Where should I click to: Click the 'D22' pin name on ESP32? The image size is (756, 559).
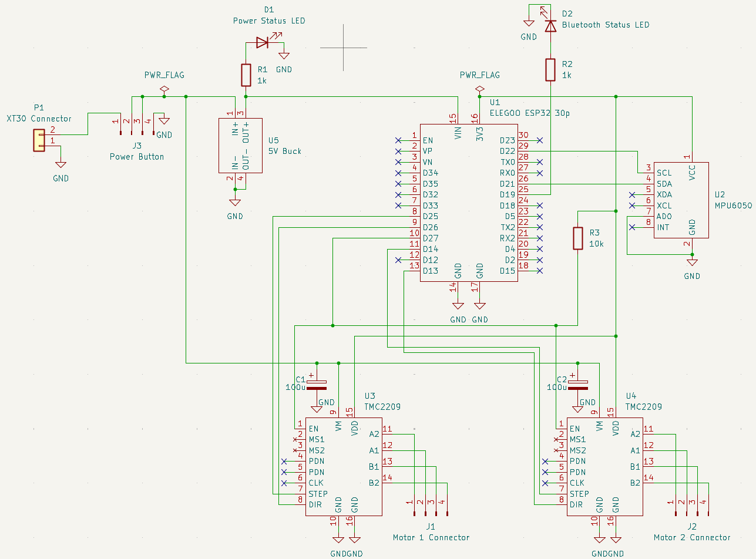click(x=508, y=151)
